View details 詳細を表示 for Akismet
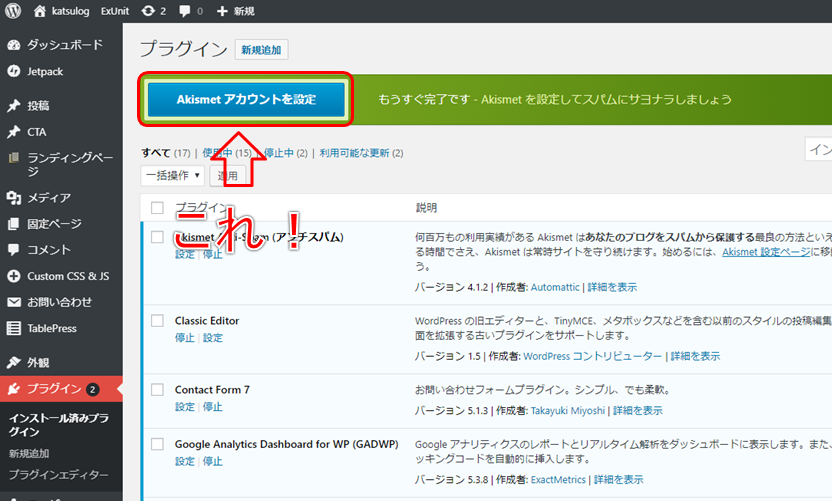Screen dimensions: 832x501 click(612, 287)
